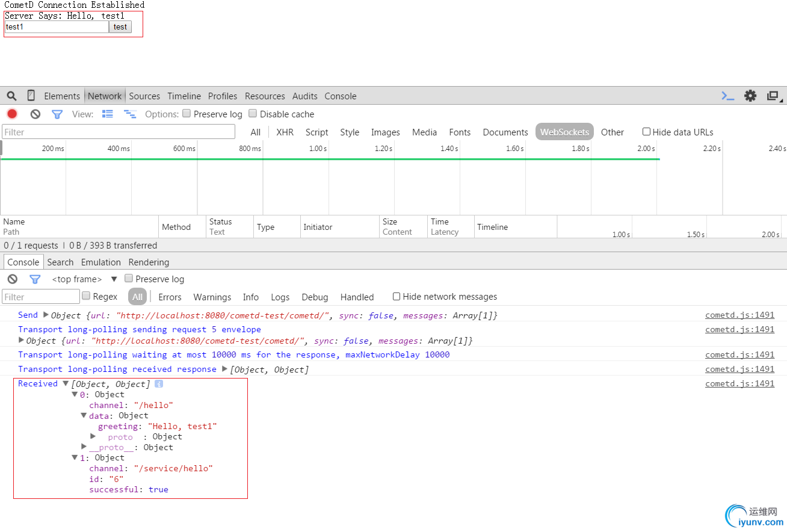Select the console All level filter

tap(138, 297)
